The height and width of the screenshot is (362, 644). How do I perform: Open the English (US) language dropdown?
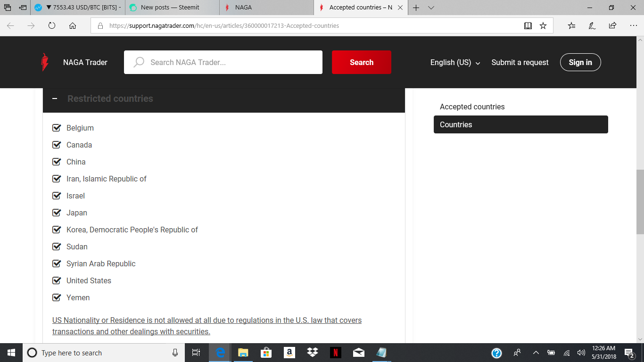pyautogui.click(x=454, y=62)
